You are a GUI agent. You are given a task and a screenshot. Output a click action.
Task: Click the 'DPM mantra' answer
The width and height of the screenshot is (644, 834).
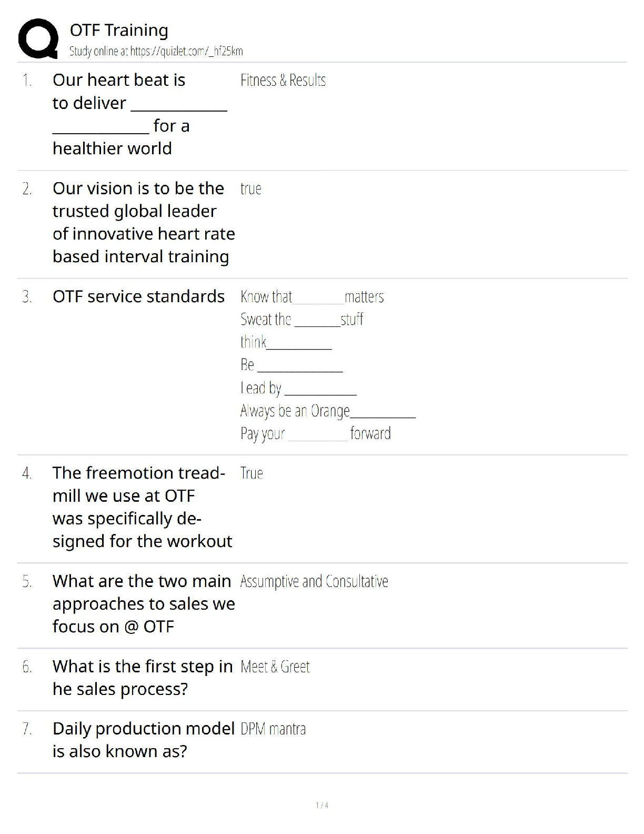(273, 729)
